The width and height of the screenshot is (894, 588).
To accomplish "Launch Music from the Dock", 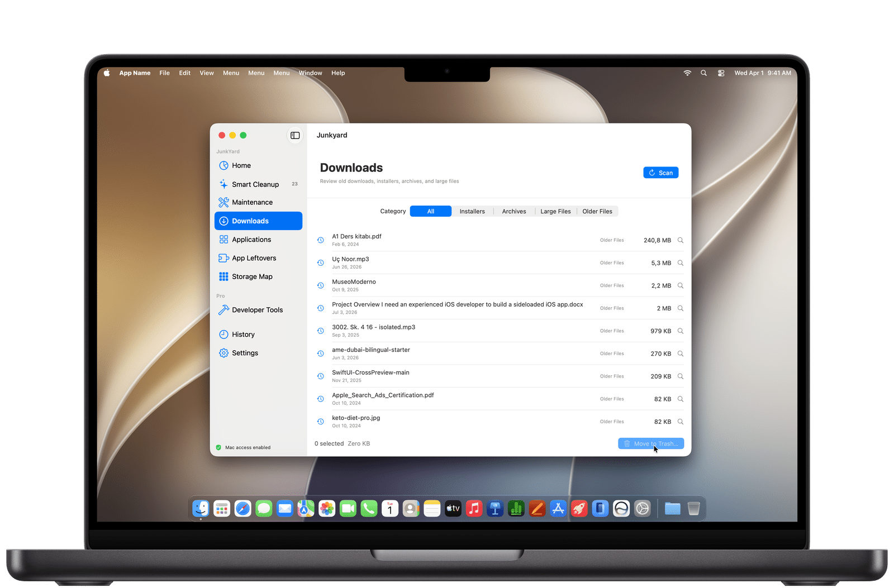I will point(474,508).
